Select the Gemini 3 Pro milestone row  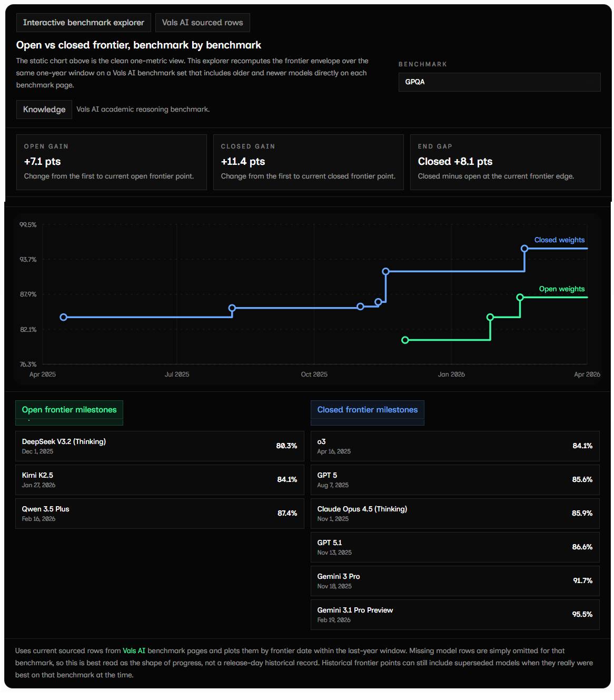coord(454,580)
